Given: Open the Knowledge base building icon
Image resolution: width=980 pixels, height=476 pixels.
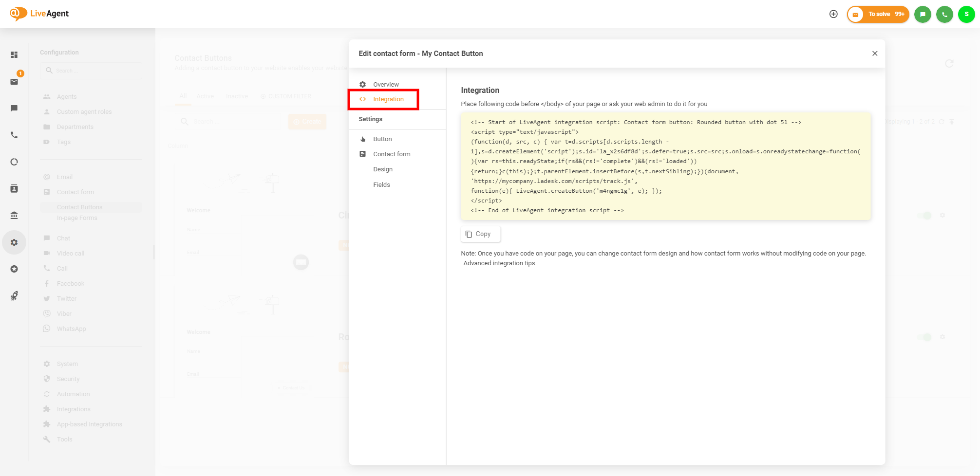Looking at the screenshot, I should tap(14, 215).
